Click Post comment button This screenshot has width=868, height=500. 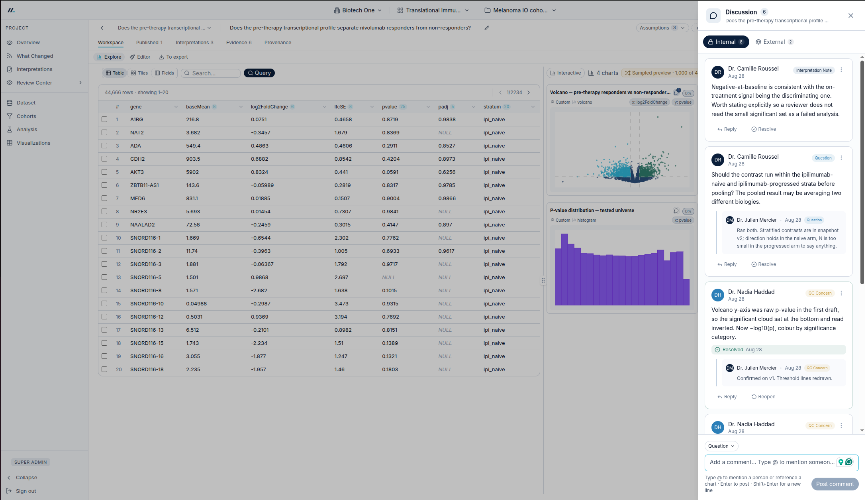click(x=835, y=484)
